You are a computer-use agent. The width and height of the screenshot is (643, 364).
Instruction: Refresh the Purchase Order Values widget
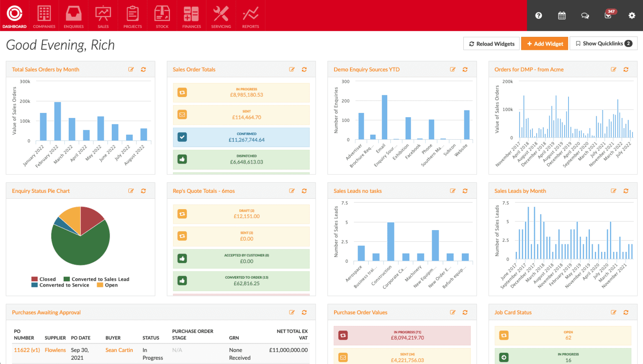pyautogui.click(x=465, y=312)
